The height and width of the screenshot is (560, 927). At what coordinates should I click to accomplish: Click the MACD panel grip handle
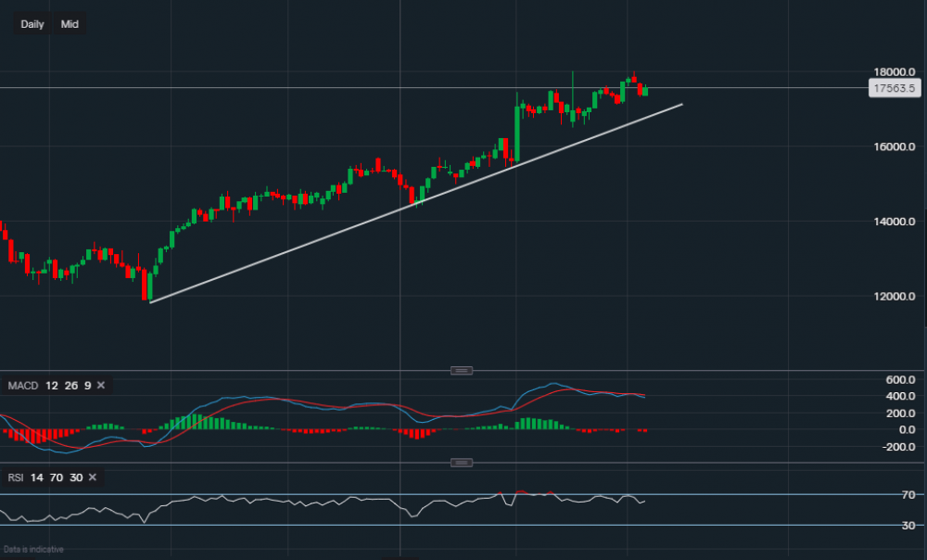coord(461,370)
